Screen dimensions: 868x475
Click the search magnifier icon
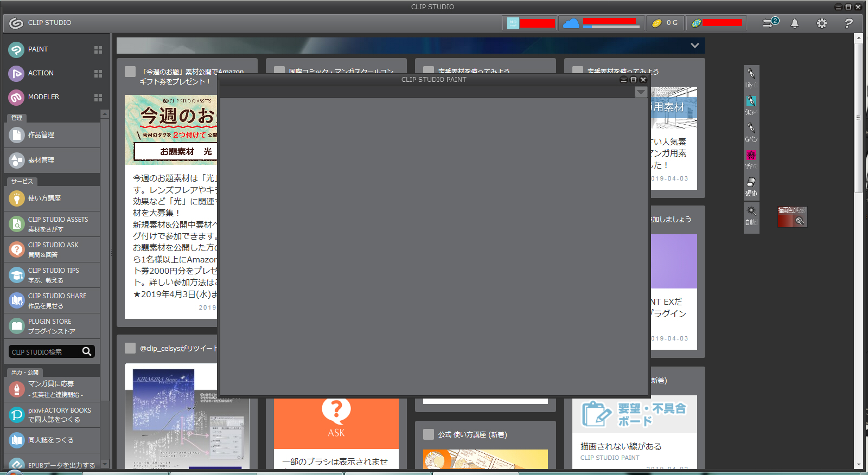[x=87, y=351]
